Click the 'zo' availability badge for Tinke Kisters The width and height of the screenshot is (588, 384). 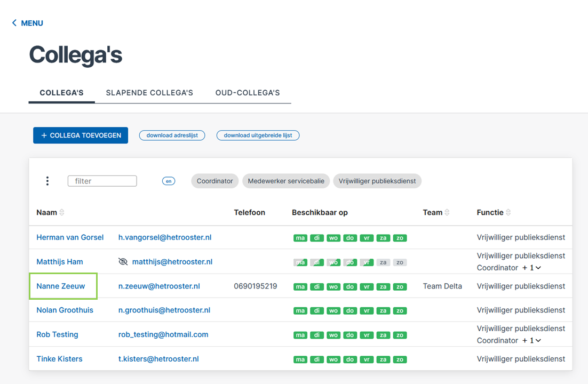point(400,359)
